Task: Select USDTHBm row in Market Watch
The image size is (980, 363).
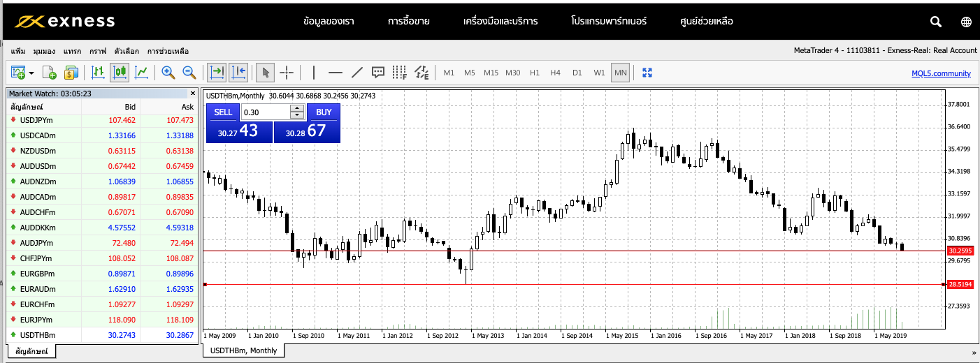Action: [102, 335]
